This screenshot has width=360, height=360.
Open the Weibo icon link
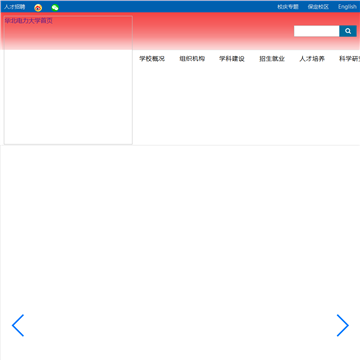tap(38, 8)
